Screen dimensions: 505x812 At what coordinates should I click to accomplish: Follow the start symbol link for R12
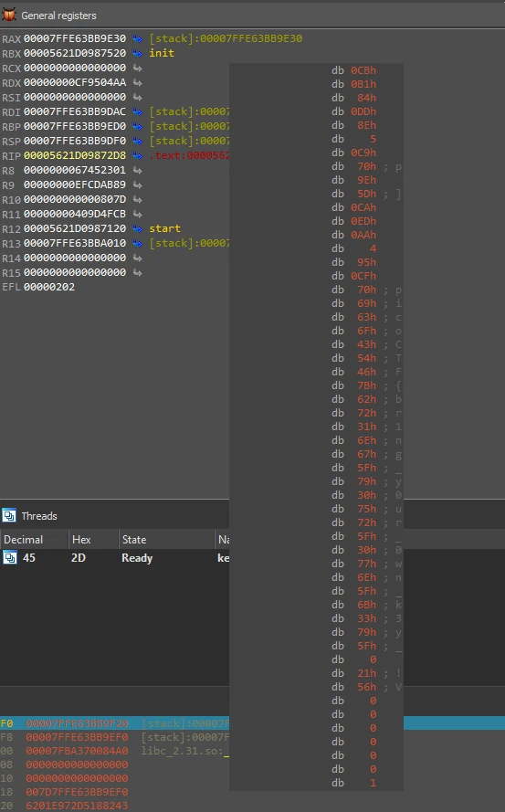164,228
